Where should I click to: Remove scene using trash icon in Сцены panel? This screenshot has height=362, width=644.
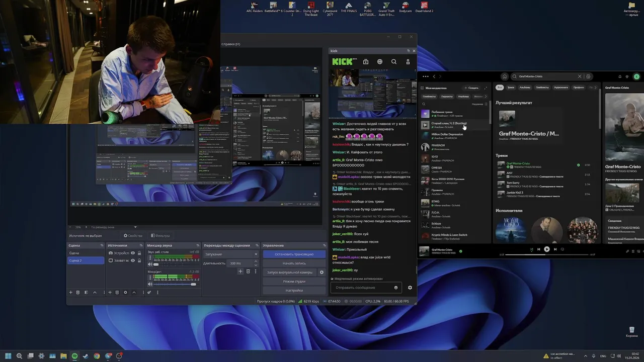coord(77,292)
